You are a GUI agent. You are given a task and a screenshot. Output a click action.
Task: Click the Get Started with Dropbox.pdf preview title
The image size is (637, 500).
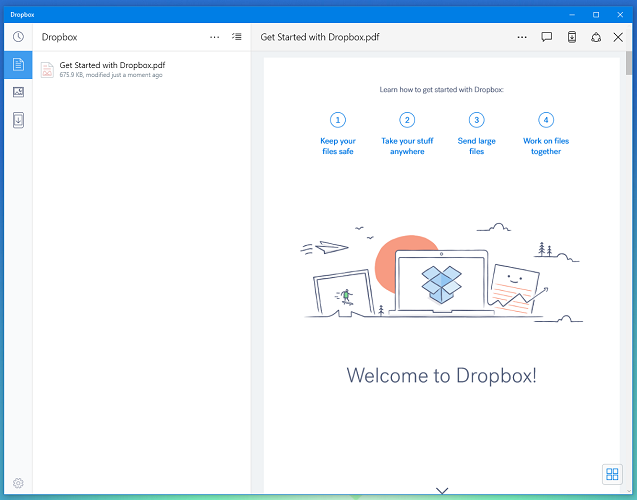coord(320,37)
